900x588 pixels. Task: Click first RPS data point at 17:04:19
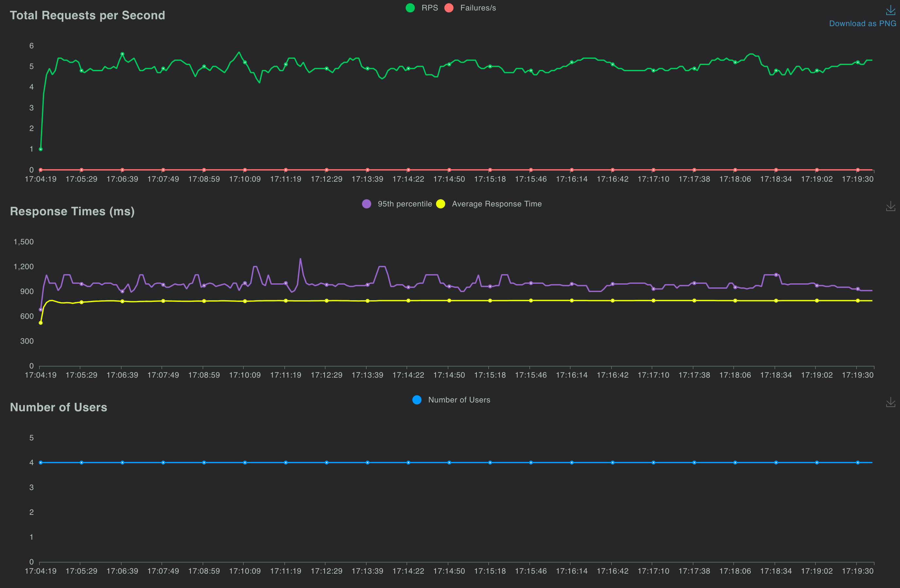point(41,149)
